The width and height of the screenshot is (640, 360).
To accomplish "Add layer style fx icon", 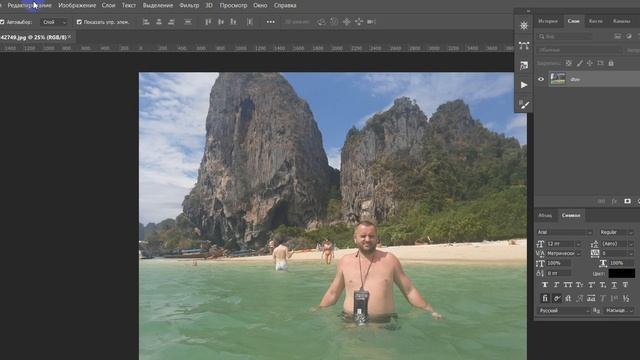I will point(614,201).
